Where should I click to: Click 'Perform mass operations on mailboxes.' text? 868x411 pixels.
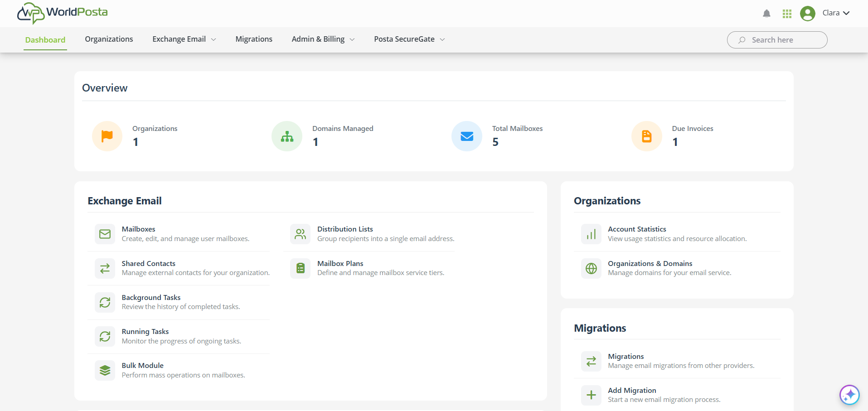click(184, 375)
